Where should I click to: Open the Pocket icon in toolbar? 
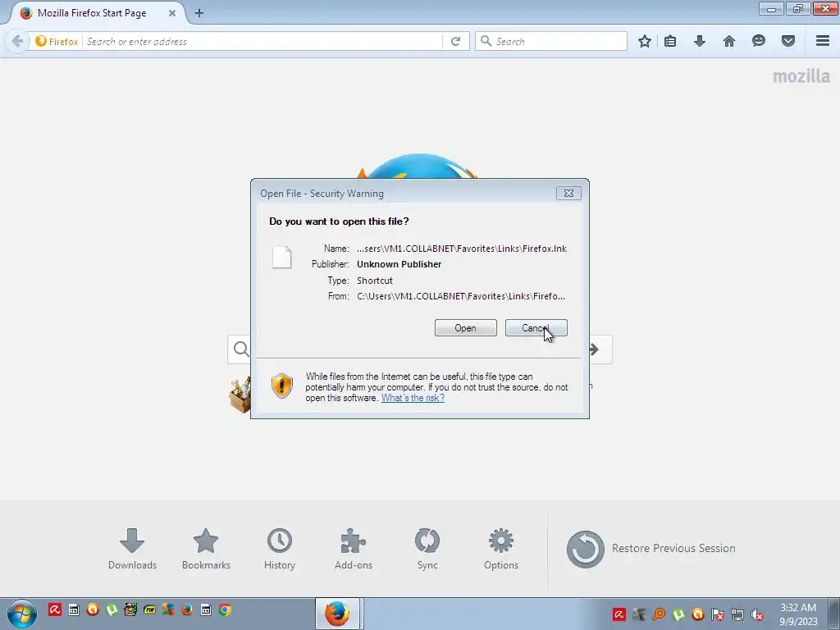click(788, 41)
